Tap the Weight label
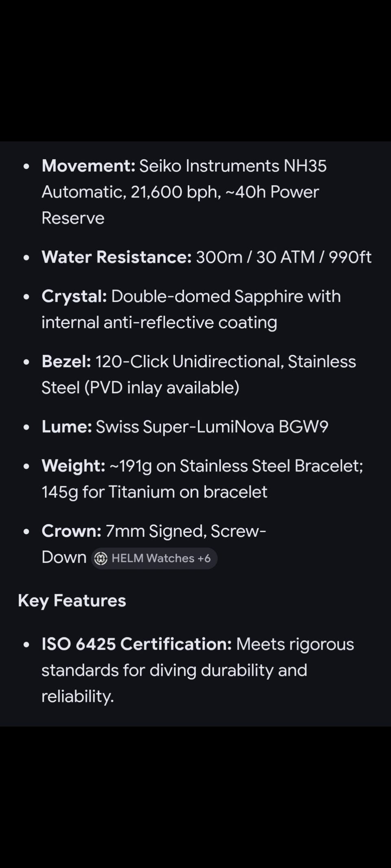The height and width of the screenshot is (868, 391). (x=73, y=466)
